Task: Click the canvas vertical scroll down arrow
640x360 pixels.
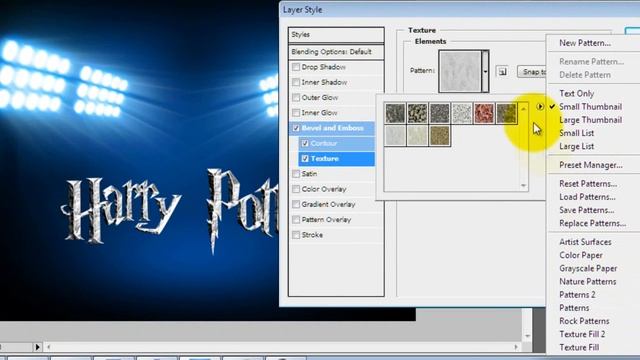Action: [x=527, y=336]
